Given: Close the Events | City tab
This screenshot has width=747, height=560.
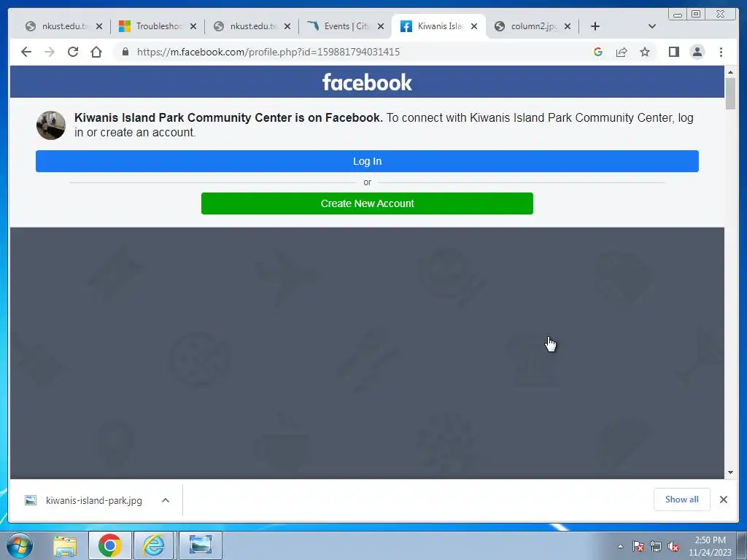Looking at the screenshot, I should coord(381,26).
